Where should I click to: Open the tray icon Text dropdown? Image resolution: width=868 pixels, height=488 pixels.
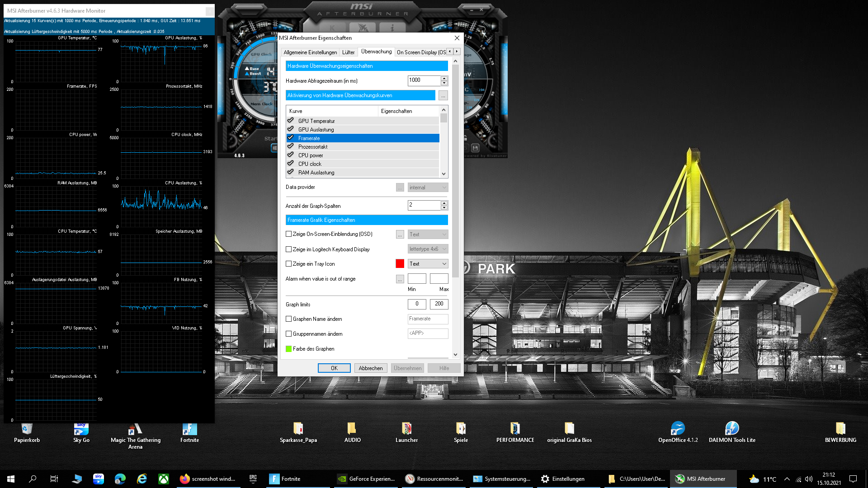click(x=428, y=264)
